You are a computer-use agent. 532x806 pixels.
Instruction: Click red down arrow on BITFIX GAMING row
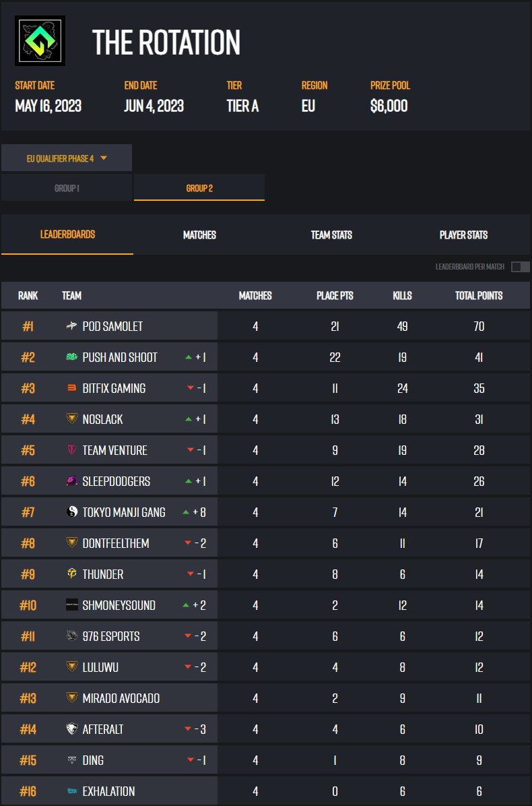tap(191, 389)
